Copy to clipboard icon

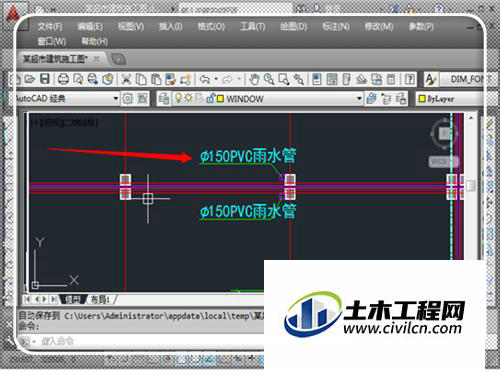click(x=141, y=79)
